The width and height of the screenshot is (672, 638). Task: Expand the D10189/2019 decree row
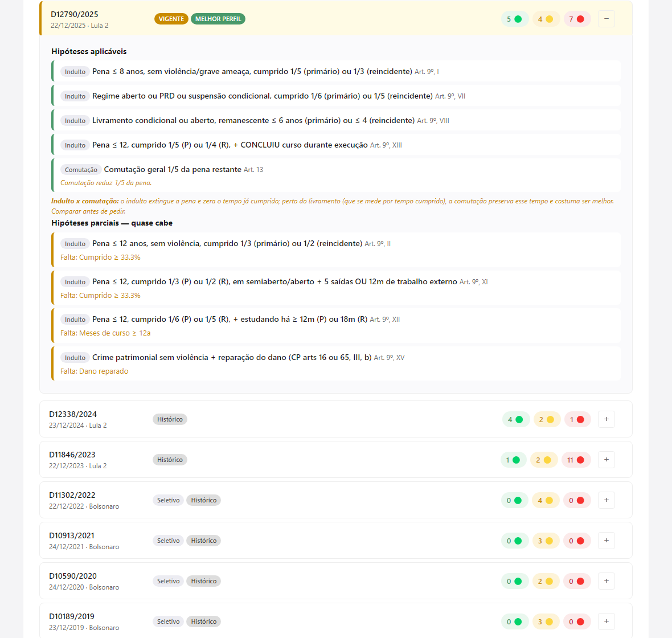pyautogui.click(x=606, y=621)
